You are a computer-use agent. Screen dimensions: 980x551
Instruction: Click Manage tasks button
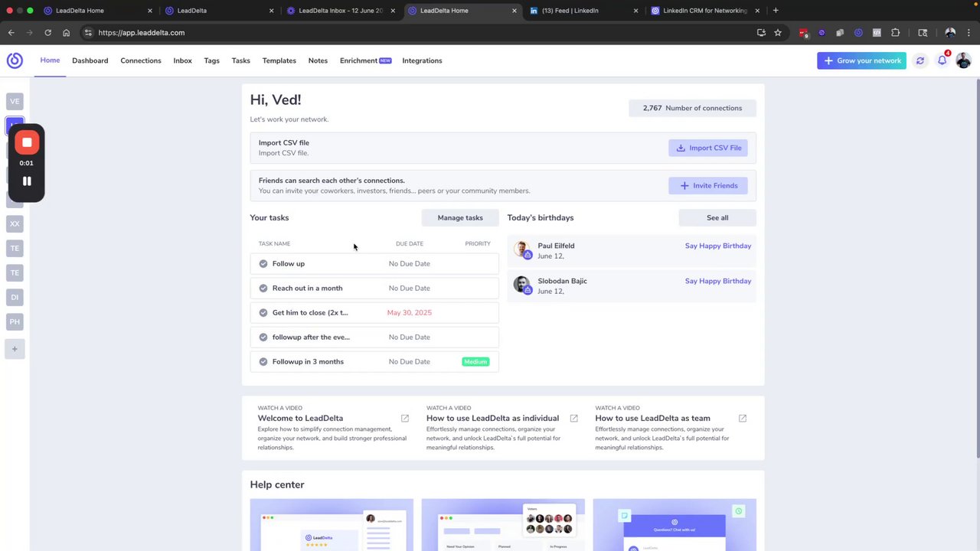coord(460,217)
